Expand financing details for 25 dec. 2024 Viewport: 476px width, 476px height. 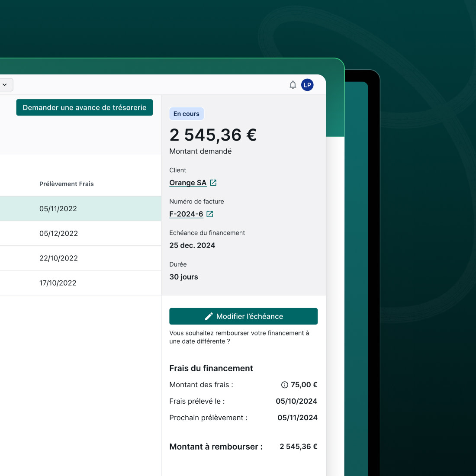pos(192,245)
